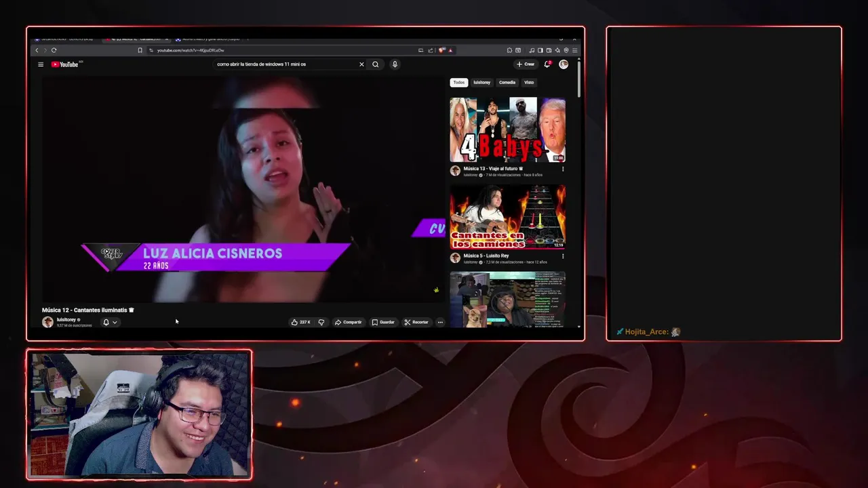Open the browser main menu icon
Screen dimensions: 868x488
575,50
